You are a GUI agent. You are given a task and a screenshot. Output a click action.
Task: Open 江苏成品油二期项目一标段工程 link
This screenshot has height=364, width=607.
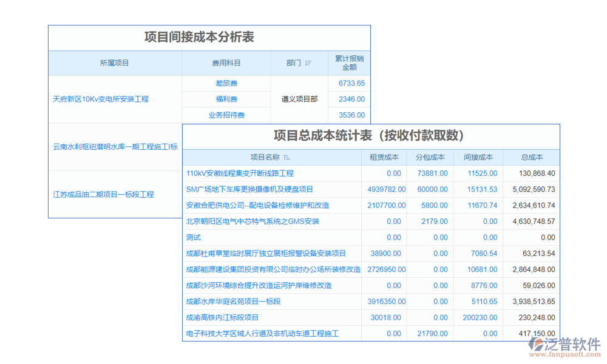coord(104,195)
